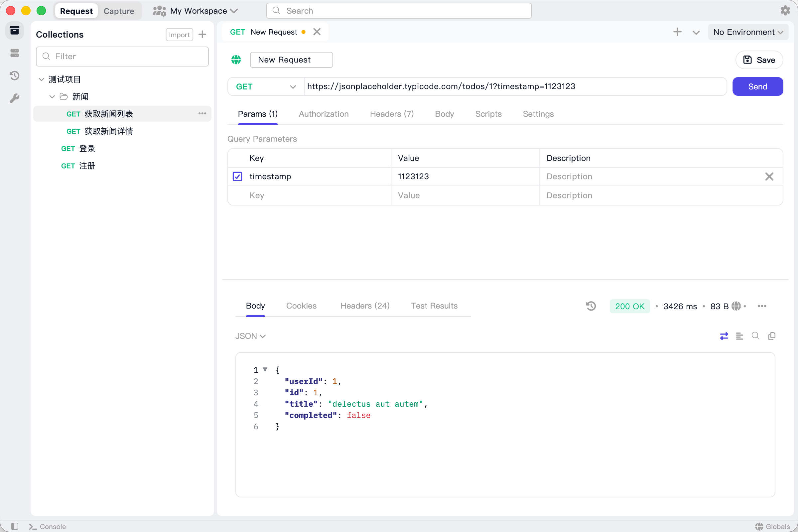Screen dimensions: 798x532
Task: Click the timestamp row Description field
Action: point(651,177)
